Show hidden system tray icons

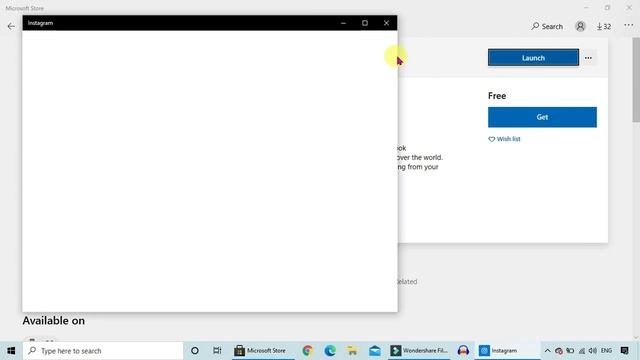tap(547, 351)
